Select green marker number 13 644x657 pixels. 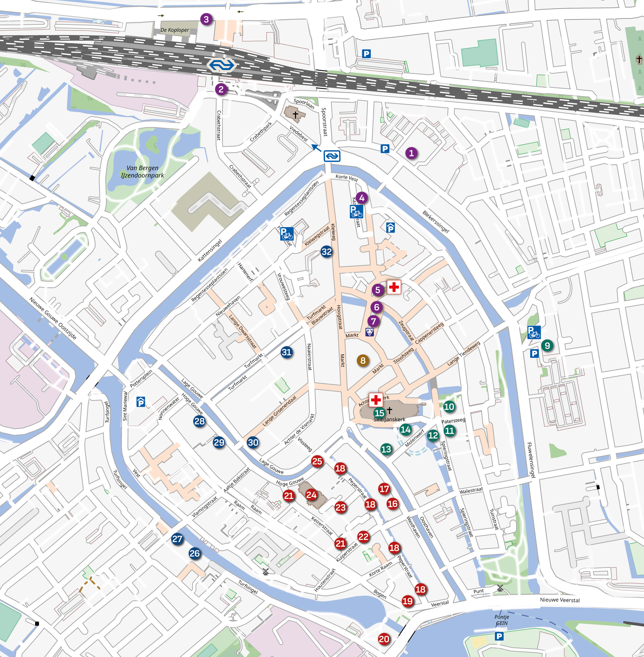[x=386, y=449]
